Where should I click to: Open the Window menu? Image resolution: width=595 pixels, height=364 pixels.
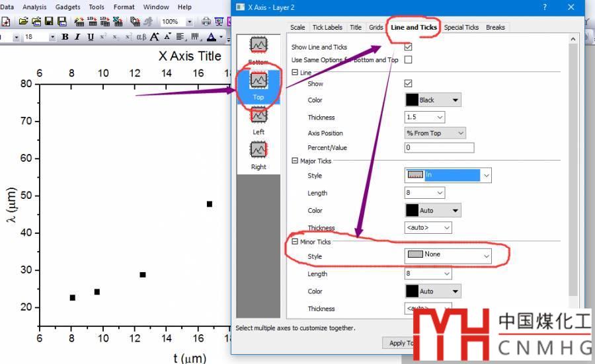(x=156, y=7)
